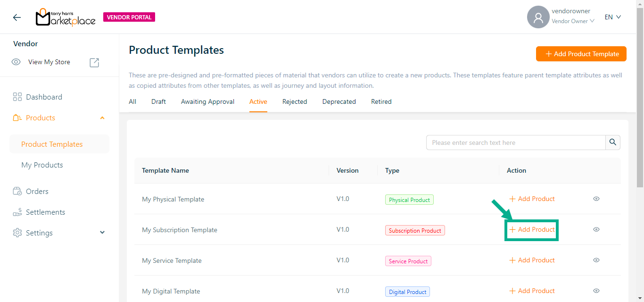Open Orders from the sidebar
Viewport: 644px width, 302px height.
37,192
